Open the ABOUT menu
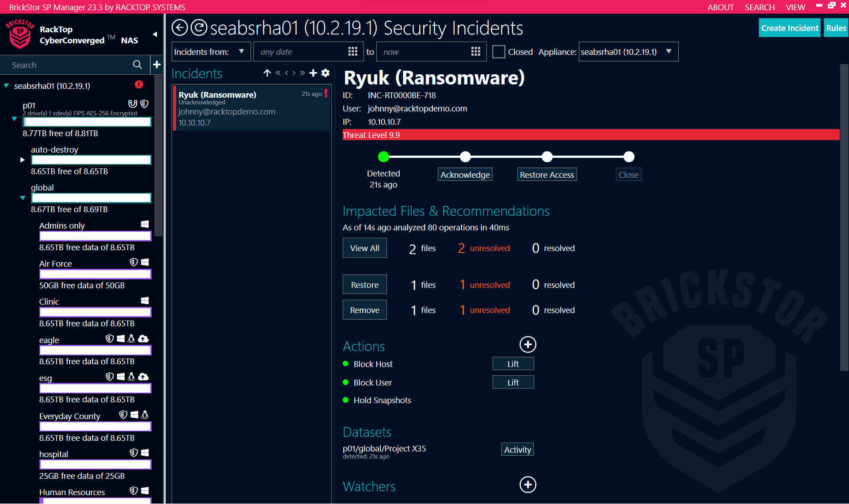849x504 pixels. point(720,7)
